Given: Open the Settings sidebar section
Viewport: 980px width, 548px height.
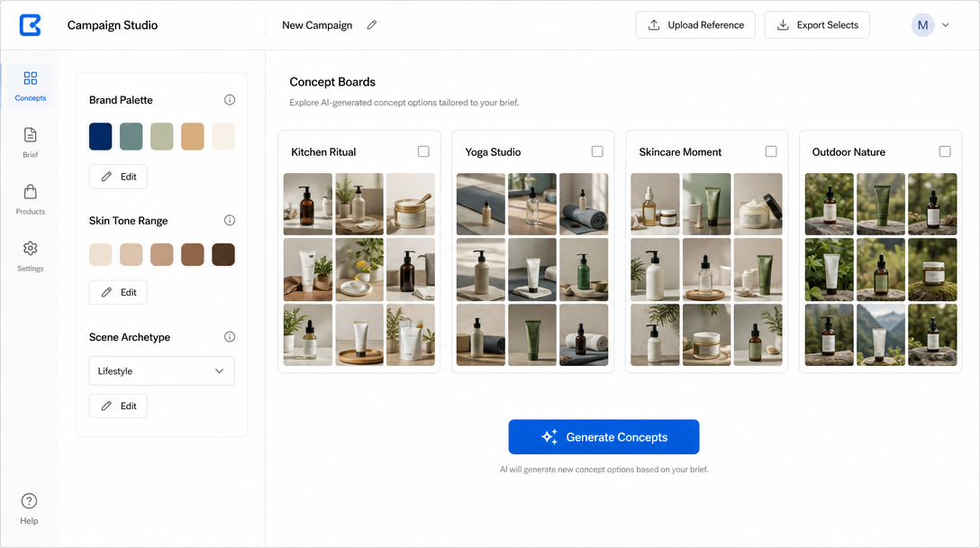Looking at the screenshot, I should (x=30, y=257).
